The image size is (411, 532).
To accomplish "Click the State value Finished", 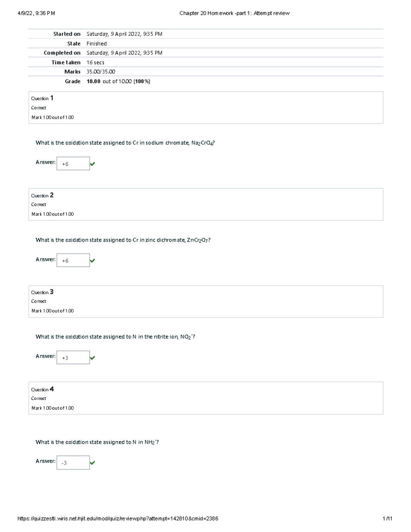I will (96, 44).
